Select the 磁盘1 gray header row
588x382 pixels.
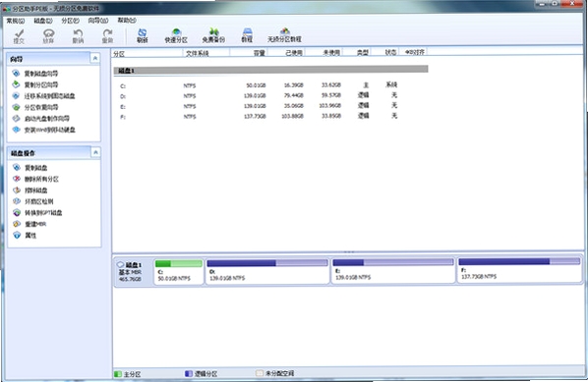(270, 70)
